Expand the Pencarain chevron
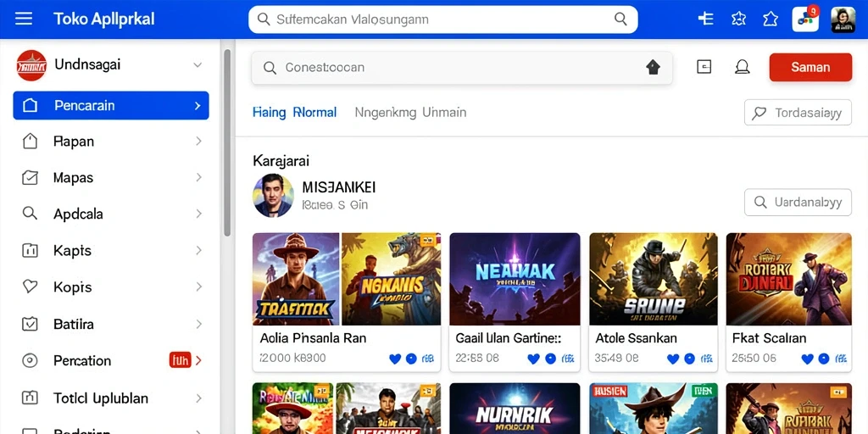The image size is (868, 434). [198, 106]
